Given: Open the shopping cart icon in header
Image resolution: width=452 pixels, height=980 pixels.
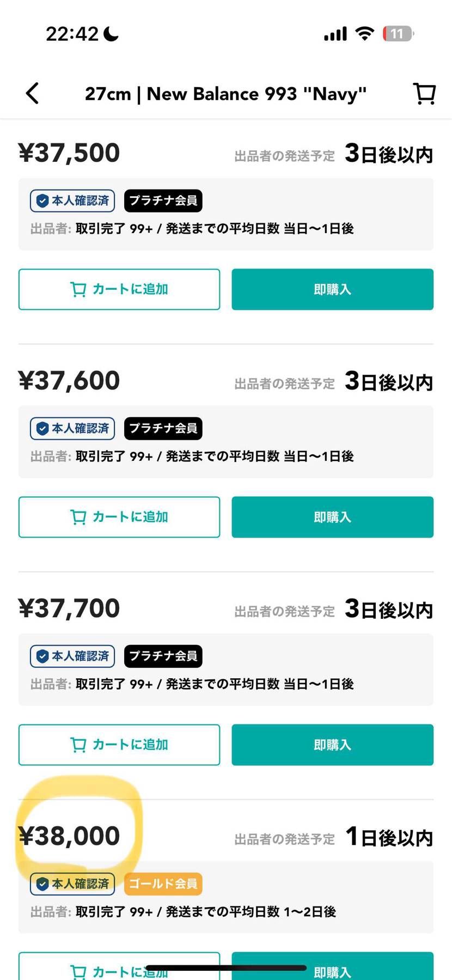Looking at the screenshot, I should coord(424,93).
